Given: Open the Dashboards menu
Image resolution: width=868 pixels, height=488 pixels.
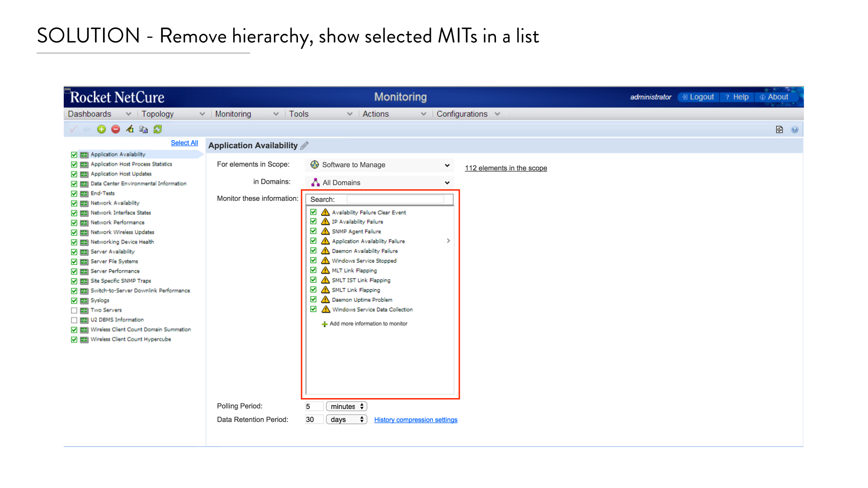Looking at the screenshot, I should point(99,114).
